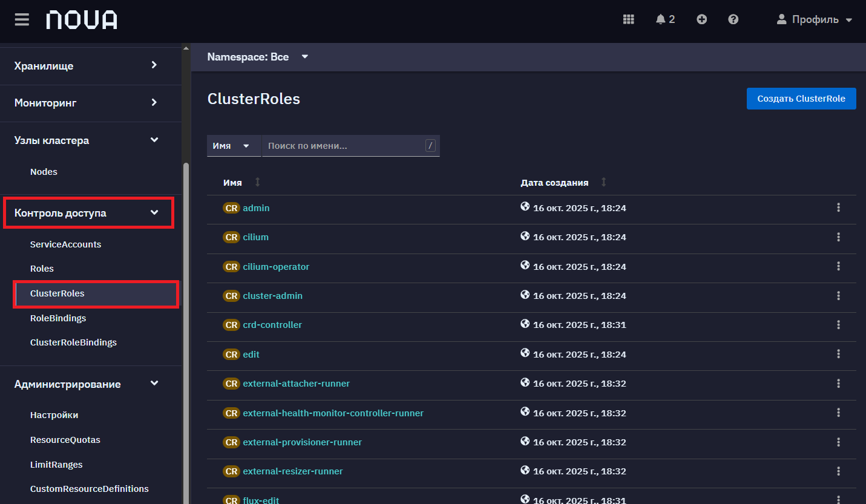Viewport: 866px width, 504px height.
Task: Open kebab menu for cilium-operator row
Action: 838,266
